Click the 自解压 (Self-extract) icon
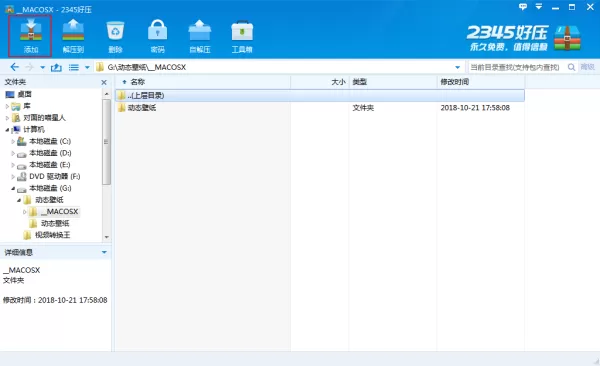The height and width of the screenshot is (366, 600). point(200,36)
